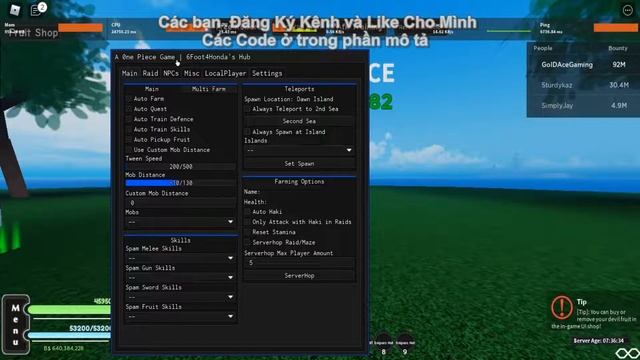The width and height of the screenshot is (640, 360).
Task: Toggle Auto Train Skills
Action: click(129, 129)
